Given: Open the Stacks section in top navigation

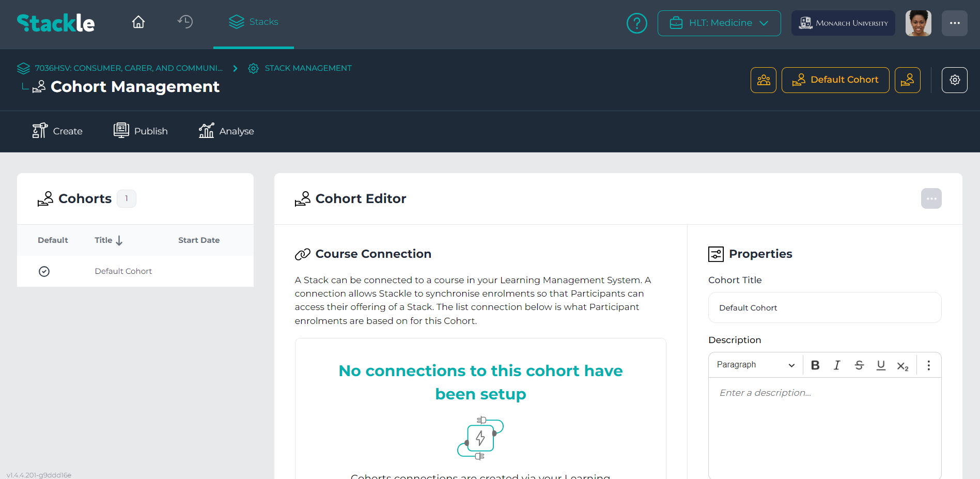Looking at the screenshot, I should (253, 22).
